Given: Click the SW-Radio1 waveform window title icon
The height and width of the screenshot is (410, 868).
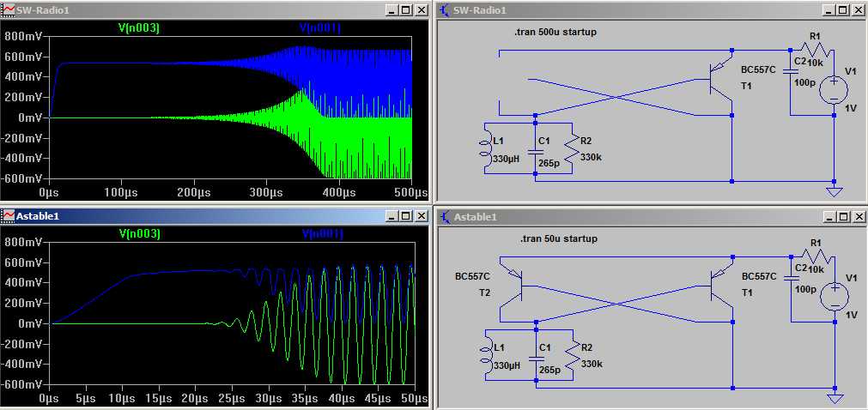Looking at the screenshot, I should tap(8, 9).
